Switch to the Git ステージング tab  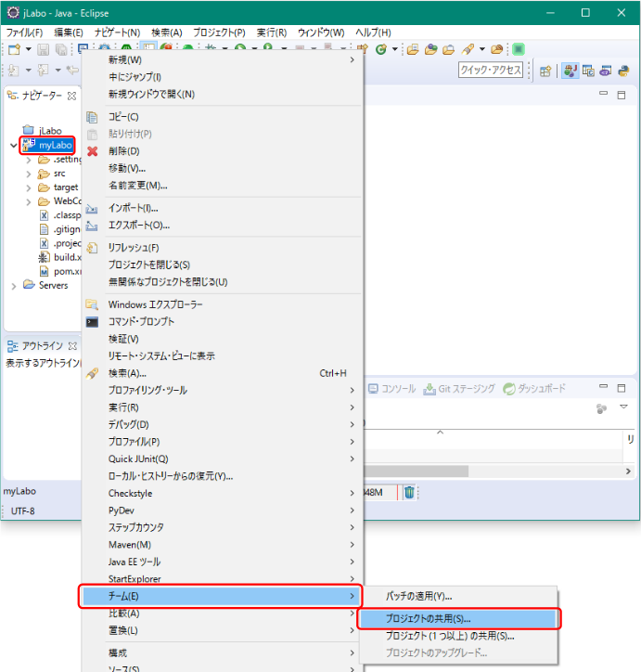click(x=459, y=389)
